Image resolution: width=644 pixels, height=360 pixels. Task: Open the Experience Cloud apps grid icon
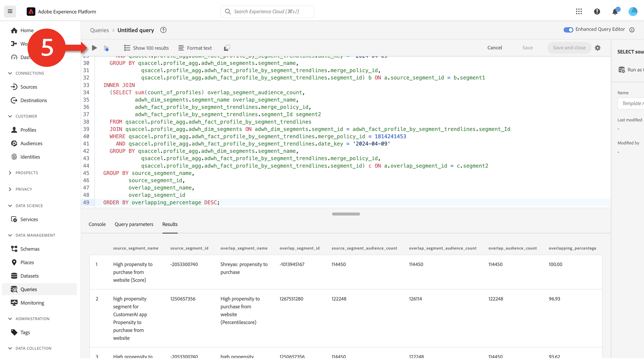click(x=579, y=12)
